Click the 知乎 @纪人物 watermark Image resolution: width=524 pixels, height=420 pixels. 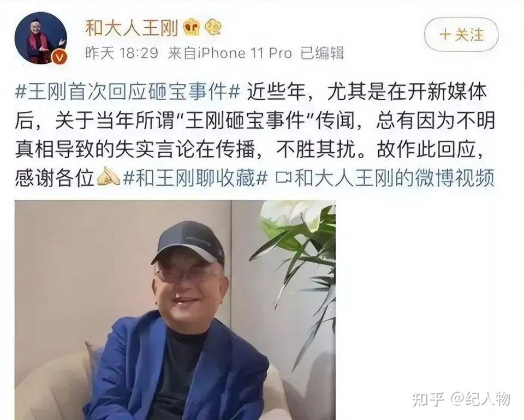461,399
